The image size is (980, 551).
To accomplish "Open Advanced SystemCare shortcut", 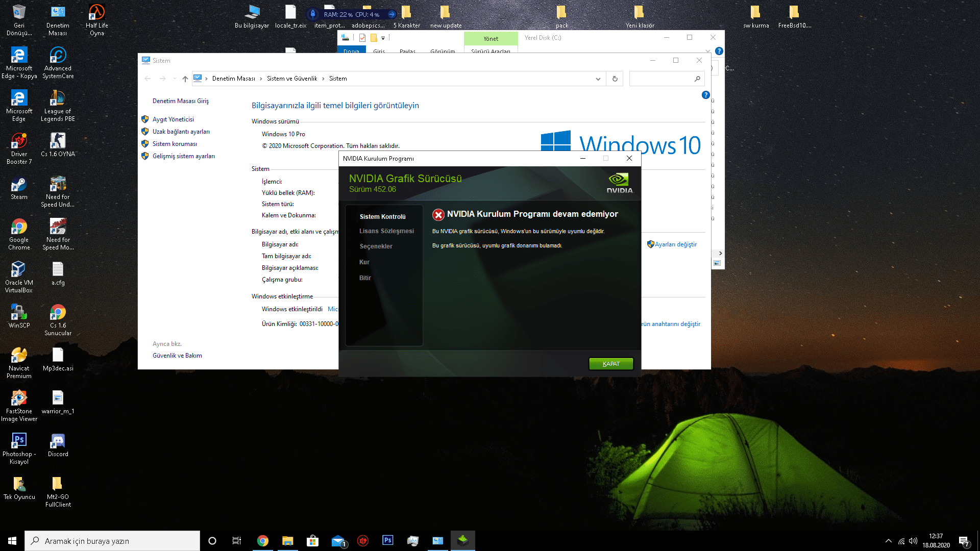I will 58,63.
